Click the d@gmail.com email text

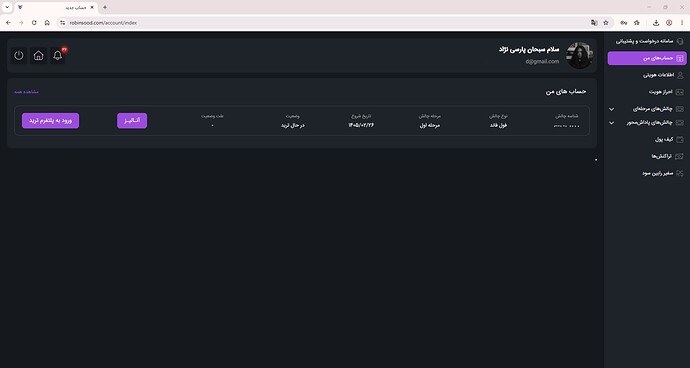(x=542, y=62)
